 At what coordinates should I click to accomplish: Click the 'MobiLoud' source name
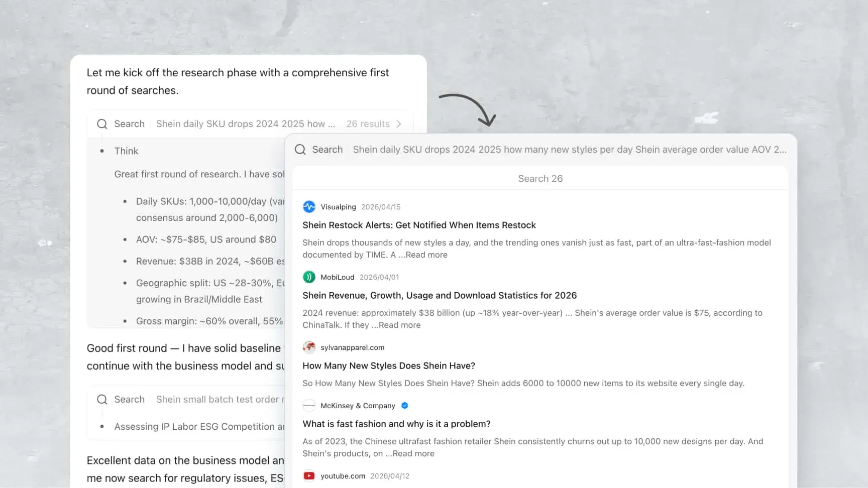tap(338, 277)
